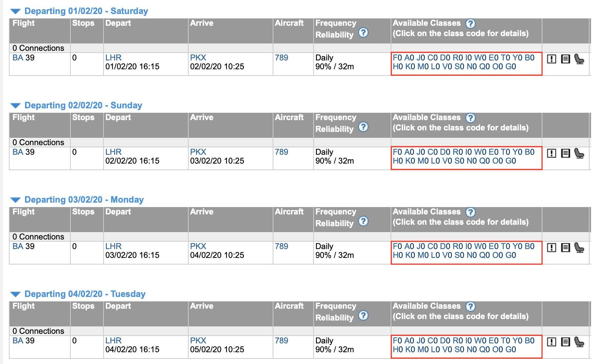Viewport: 594px width, 364px height.
Task: Click exclamation info icon on Tuesday's flight
Action: pyautogui.click(x=551, y=342)
